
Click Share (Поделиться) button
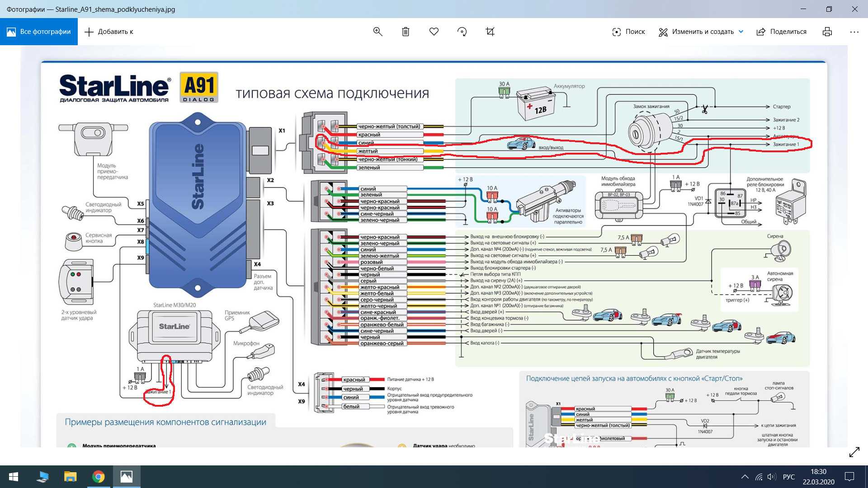point(782,32)
